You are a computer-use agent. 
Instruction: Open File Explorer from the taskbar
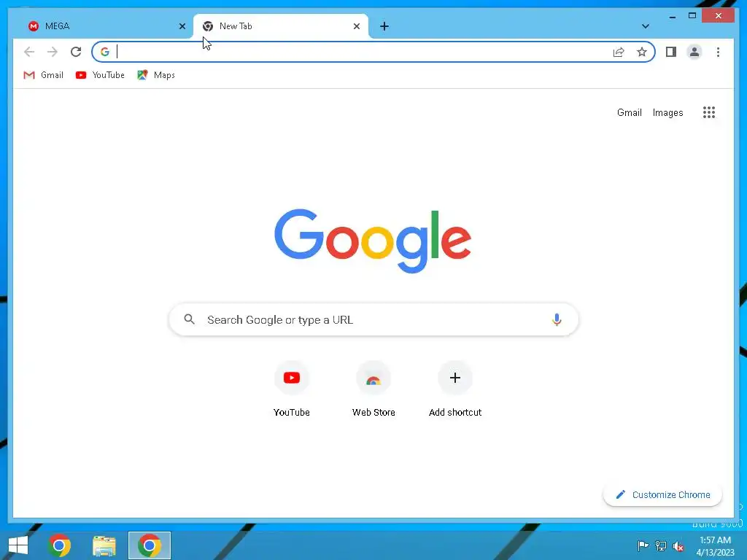[x=104, y=545]
